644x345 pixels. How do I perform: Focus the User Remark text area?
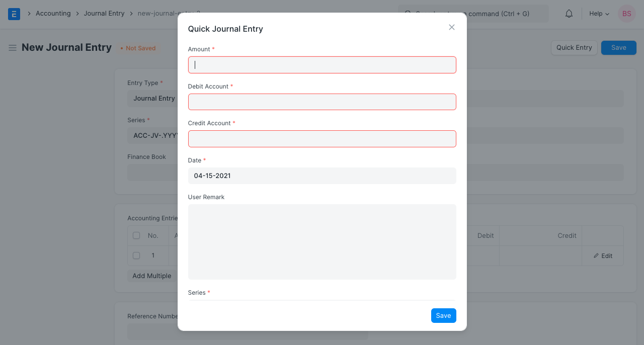coord(322,241)
